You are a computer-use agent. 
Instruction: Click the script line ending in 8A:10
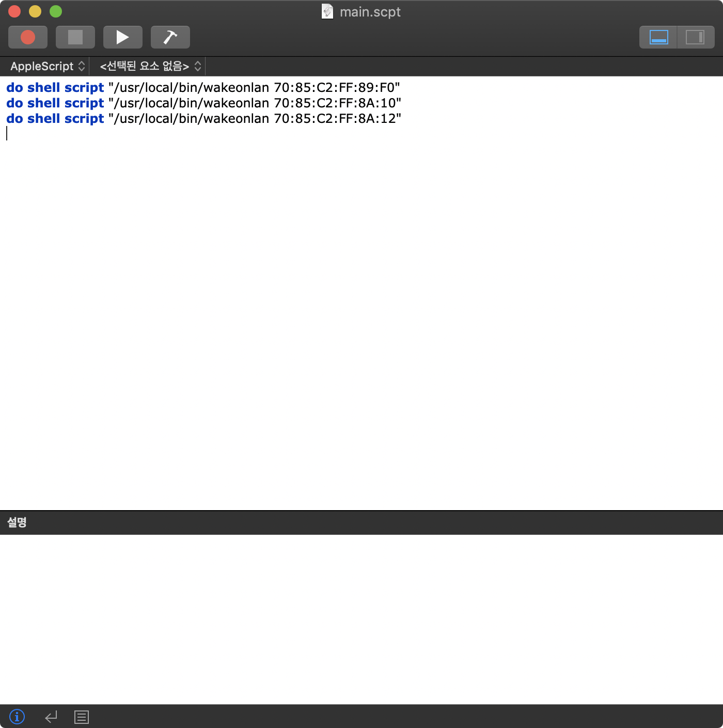click(204, 103)
